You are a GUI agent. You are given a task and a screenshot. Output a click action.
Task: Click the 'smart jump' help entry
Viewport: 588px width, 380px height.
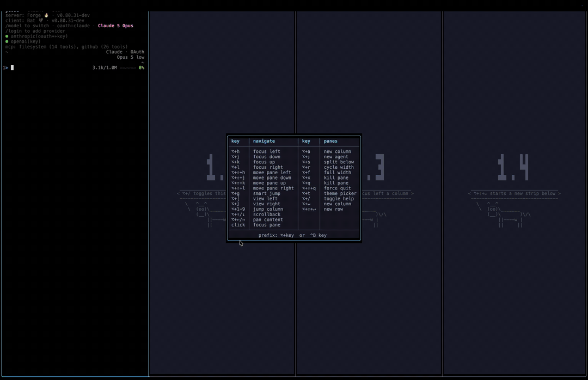267,194
